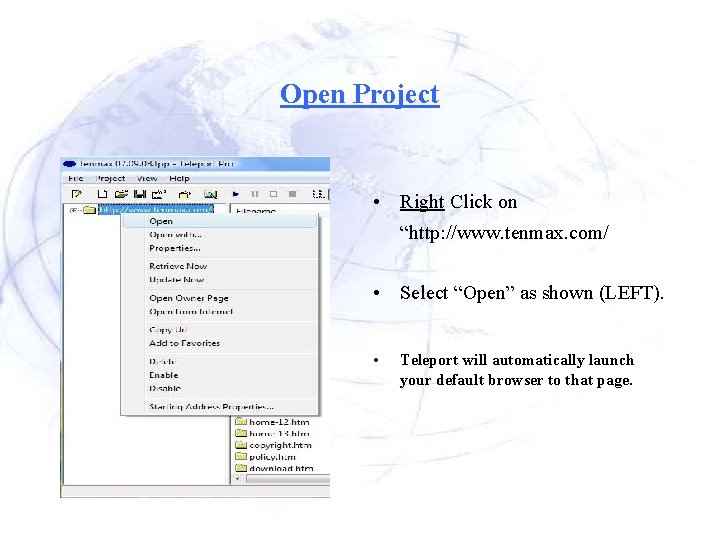Click the Open Project folder icon
The image size is (720, 540).
[x=121, y=194]
